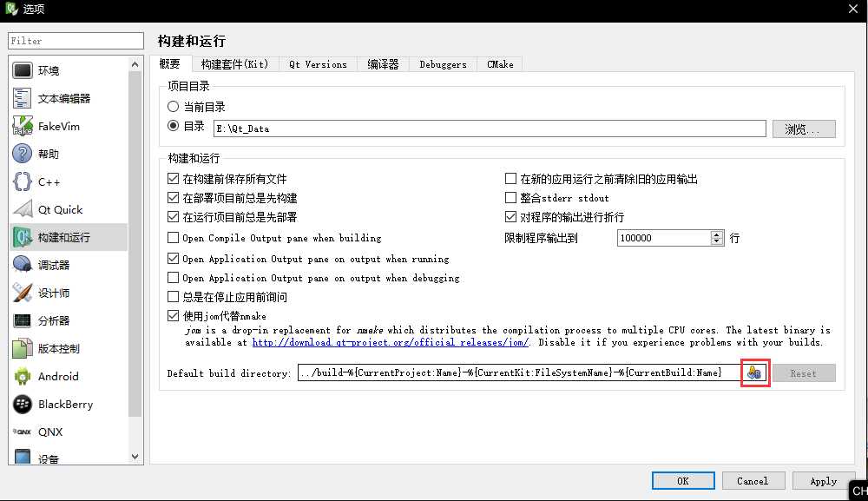Click the project directory path field

[490, 129]
